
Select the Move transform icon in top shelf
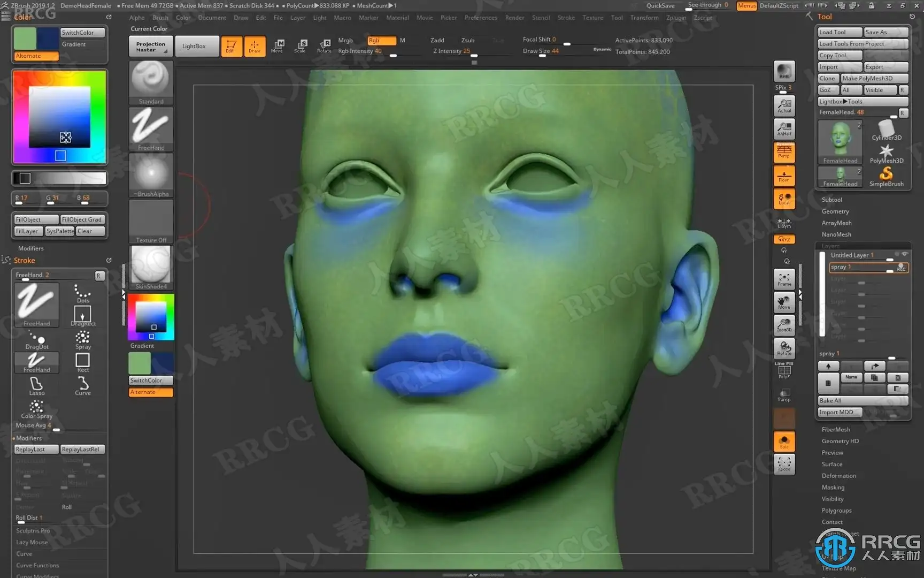[278, 46]
